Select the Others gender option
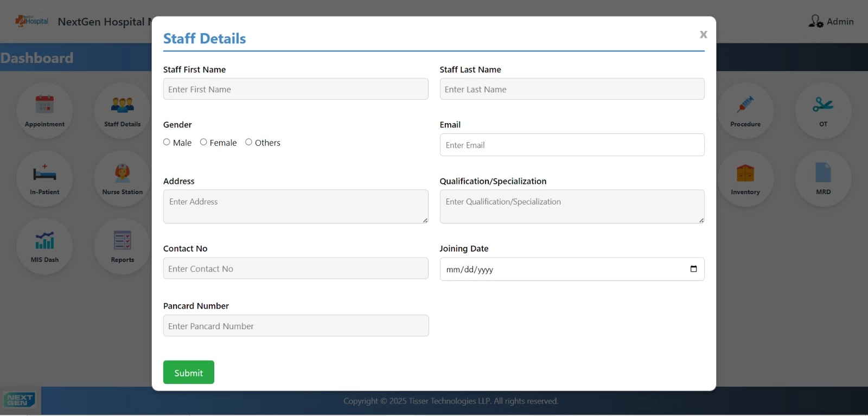 [x=248, y=142]
